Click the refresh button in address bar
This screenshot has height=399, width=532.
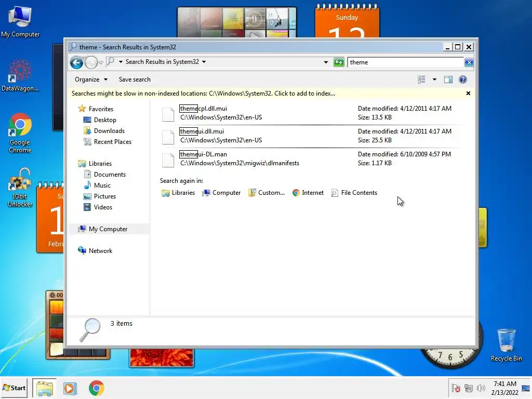[x=339, y=62]
